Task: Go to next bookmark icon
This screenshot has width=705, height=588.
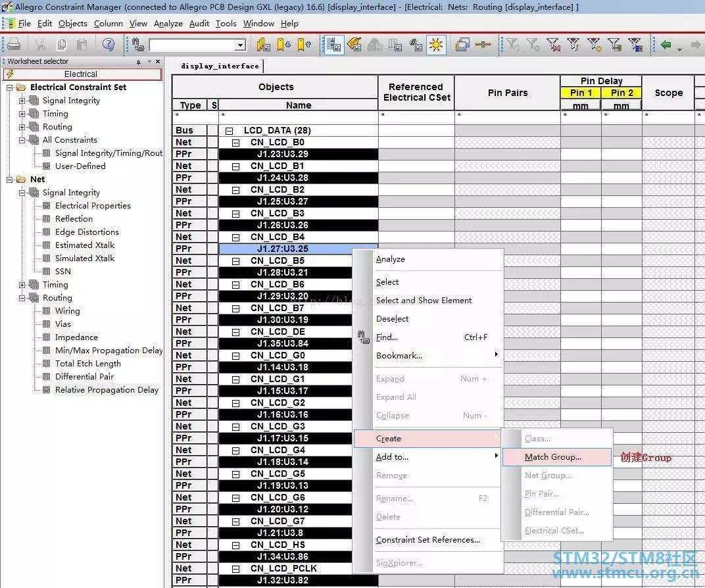Action: (x=283, y=45)
